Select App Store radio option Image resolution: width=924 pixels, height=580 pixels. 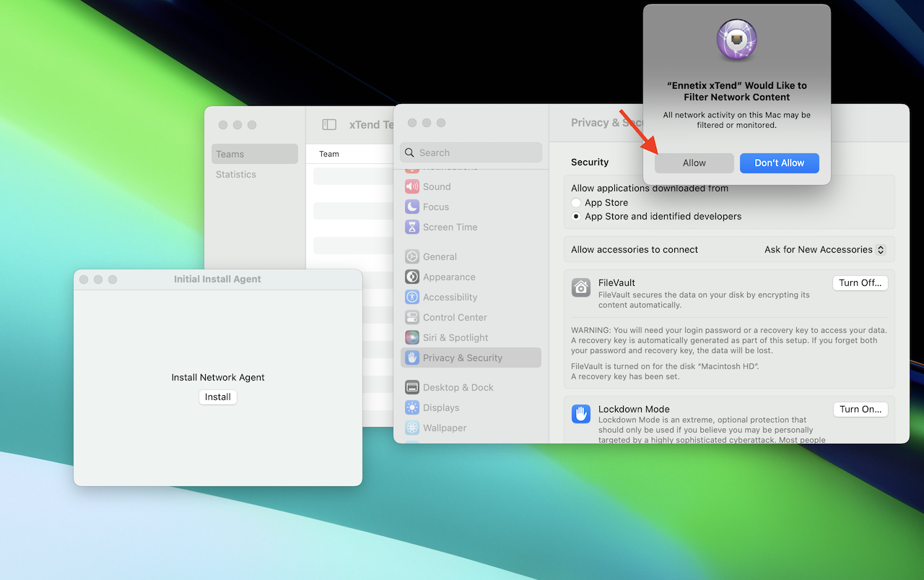[576, 203]
